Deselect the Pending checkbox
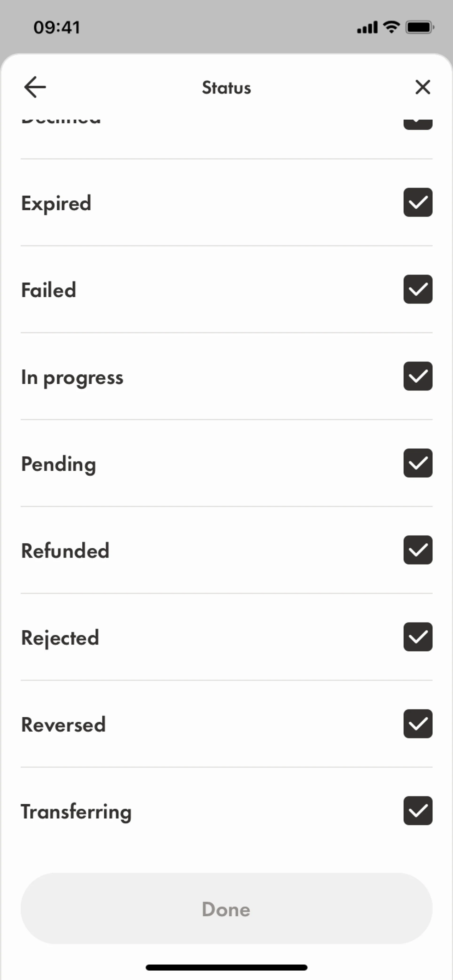Screen dimensions: 453x980 pos(418,463)
